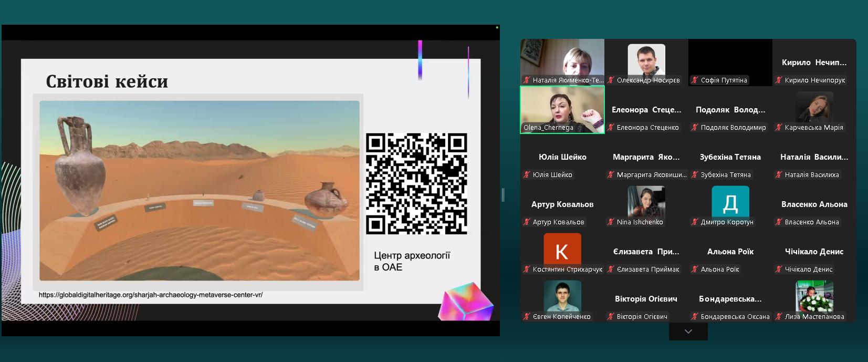
Task: Click muted mic icon beside Дмитро Коротун
Action: (x=695, y=222)
